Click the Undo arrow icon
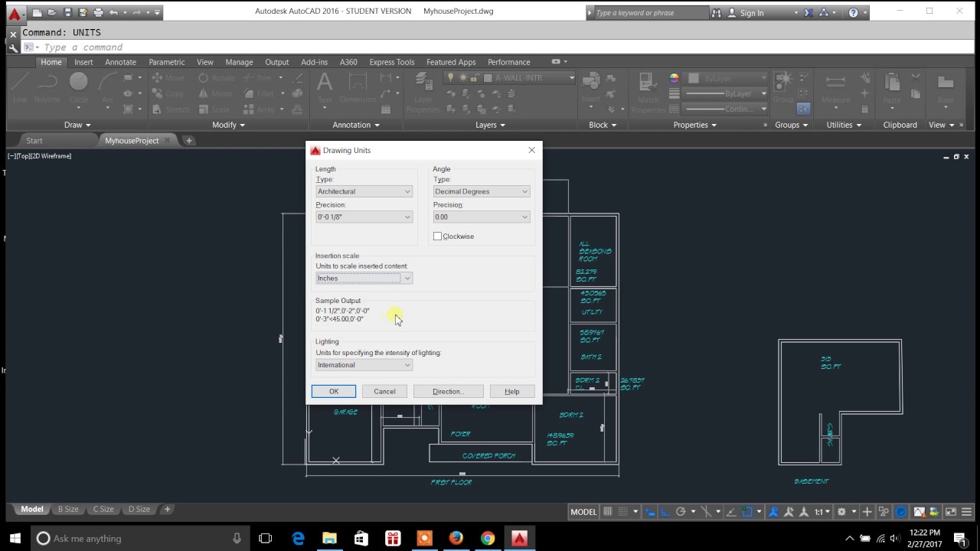Viewport: 980px width, 551px height. 114,13
